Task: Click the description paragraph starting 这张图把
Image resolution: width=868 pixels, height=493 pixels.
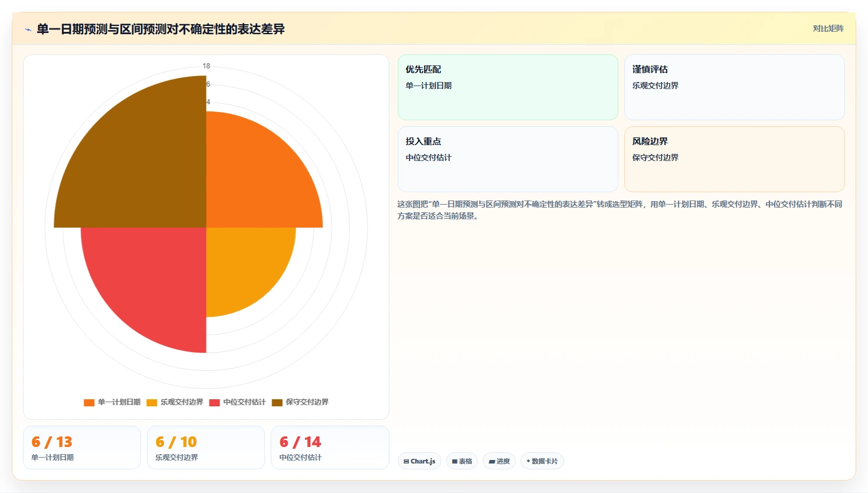Action: point(620,210)
